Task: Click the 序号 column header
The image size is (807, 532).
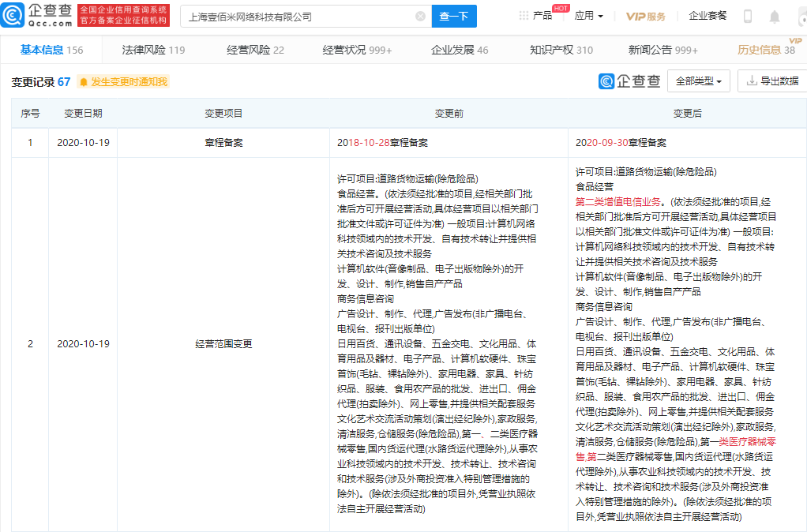Action: (30, 113)
